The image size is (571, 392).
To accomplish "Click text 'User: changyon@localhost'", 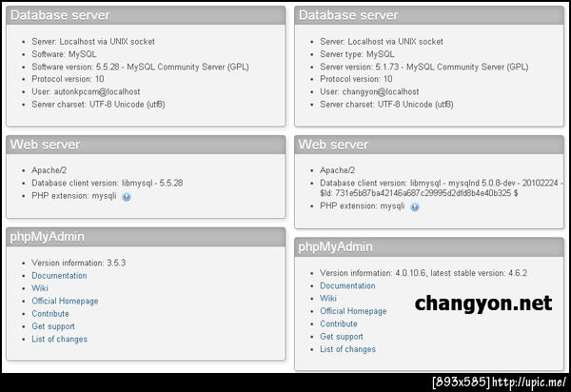I will (369, 91).
